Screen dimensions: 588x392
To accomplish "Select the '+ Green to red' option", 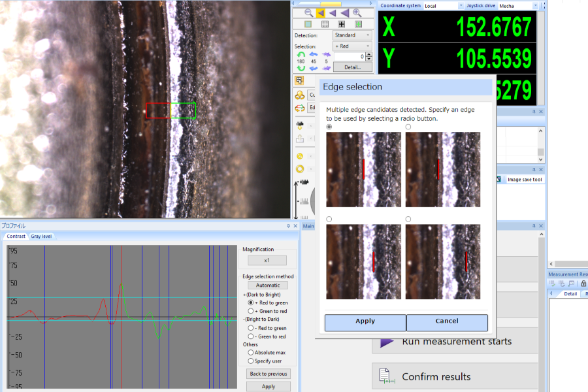I will [251, 311].
